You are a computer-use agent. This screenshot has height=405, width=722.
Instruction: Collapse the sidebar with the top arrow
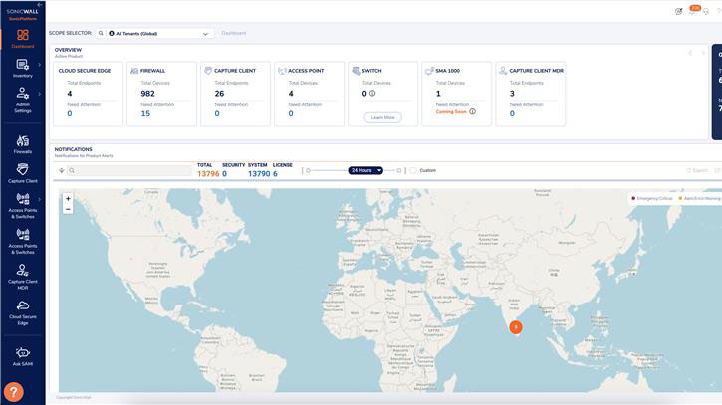point(40,4)
